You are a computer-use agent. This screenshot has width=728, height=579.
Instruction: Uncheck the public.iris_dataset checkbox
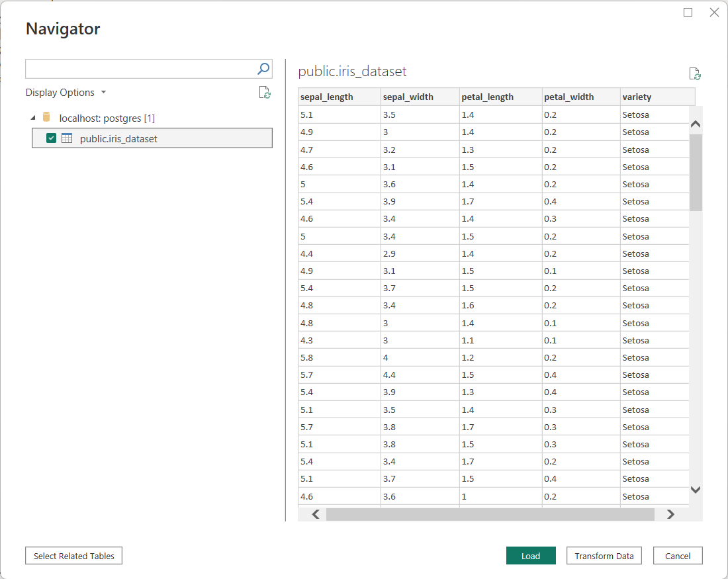(51, 138)
